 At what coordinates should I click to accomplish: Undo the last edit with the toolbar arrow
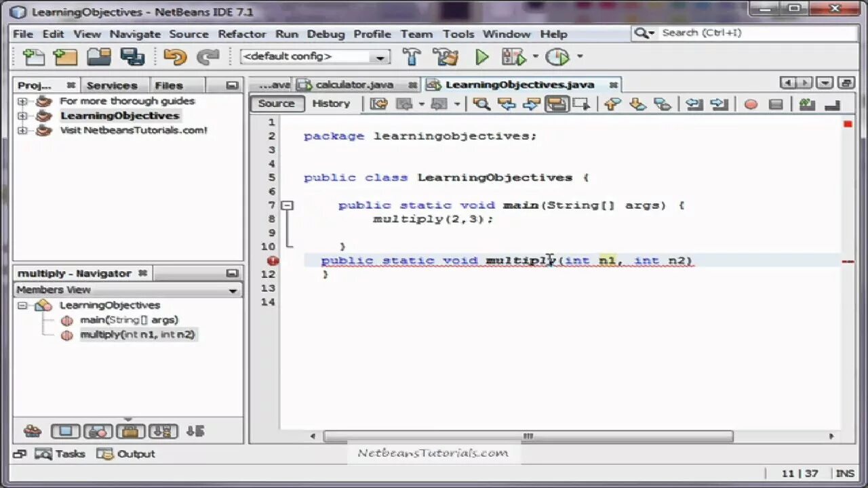click(175, 57)
